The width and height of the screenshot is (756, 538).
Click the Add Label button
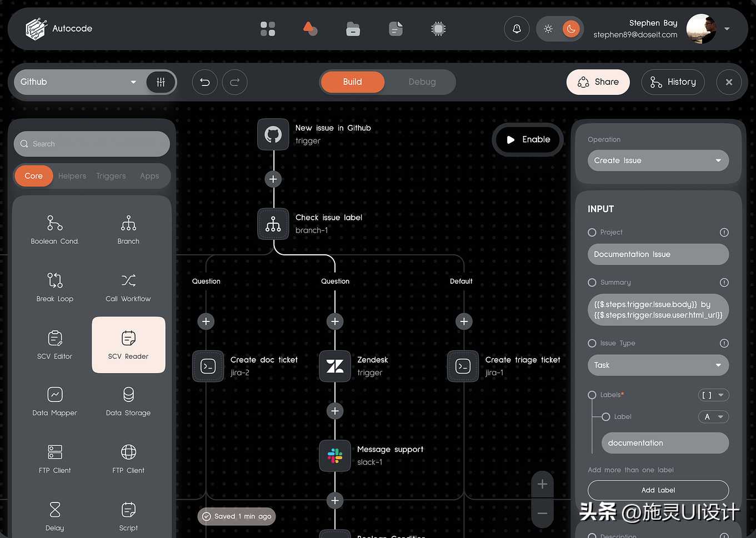point(658,490)
